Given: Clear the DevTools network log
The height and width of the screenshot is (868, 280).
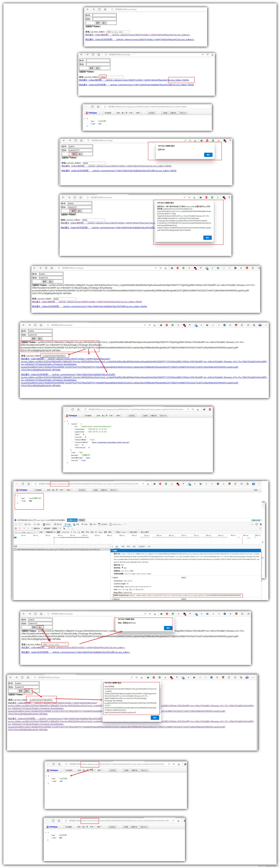Looking at the screenshot, I should click(x=20, y=528).
